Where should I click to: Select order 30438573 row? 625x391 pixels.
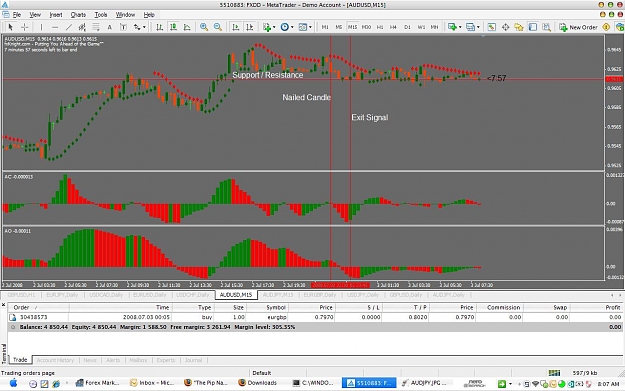click(315, 317)
